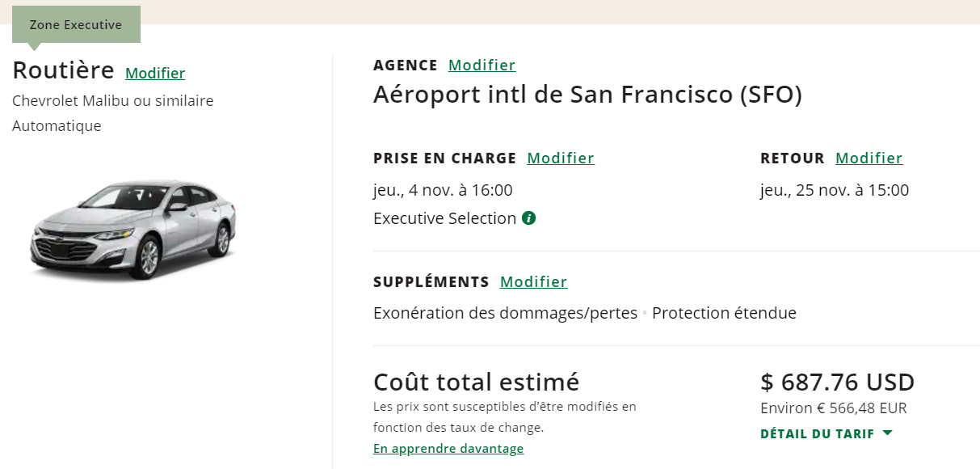Click Modifier next to Routière
The image size is (980, 469).
point(155,74)
